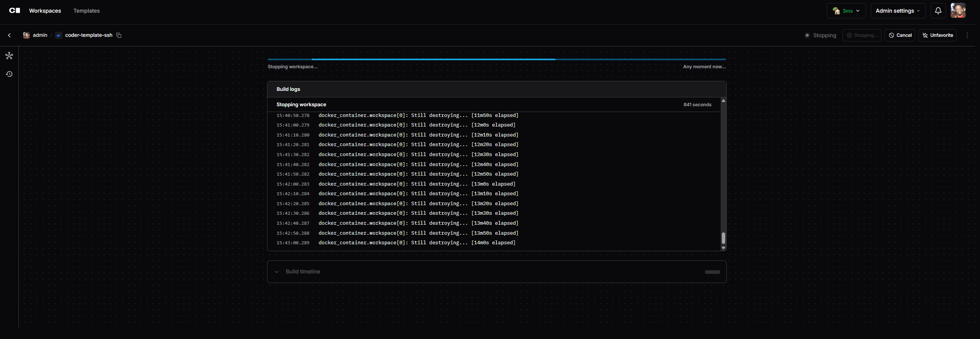The height and width of the screenshot is (339, 980).
Task: Cancel the workspace stop build
Action: 900,35
